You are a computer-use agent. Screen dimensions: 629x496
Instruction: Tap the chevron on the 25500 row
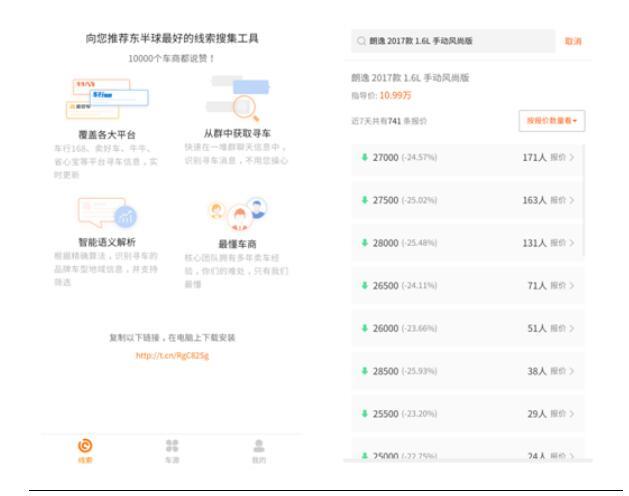click(x=572, y=411)
